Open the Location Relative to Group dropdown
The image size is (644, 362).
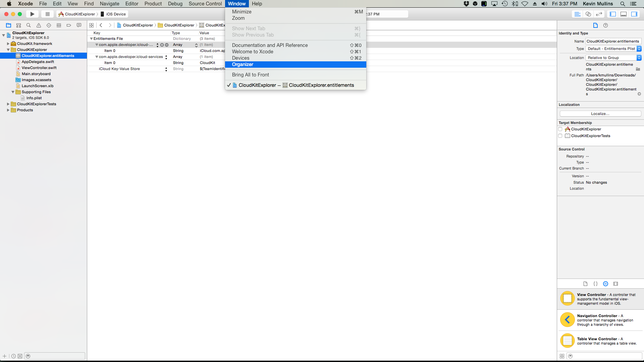613,58
